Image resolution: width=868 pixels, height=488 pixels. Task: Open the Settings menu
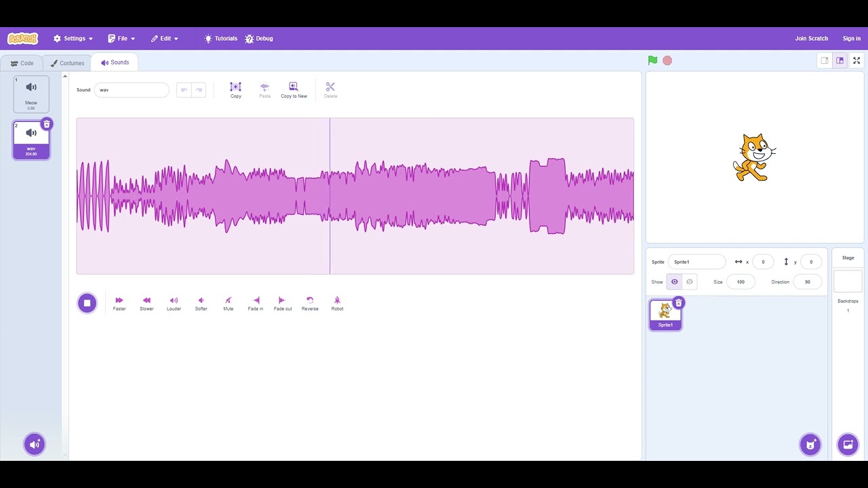coord(73,39)
